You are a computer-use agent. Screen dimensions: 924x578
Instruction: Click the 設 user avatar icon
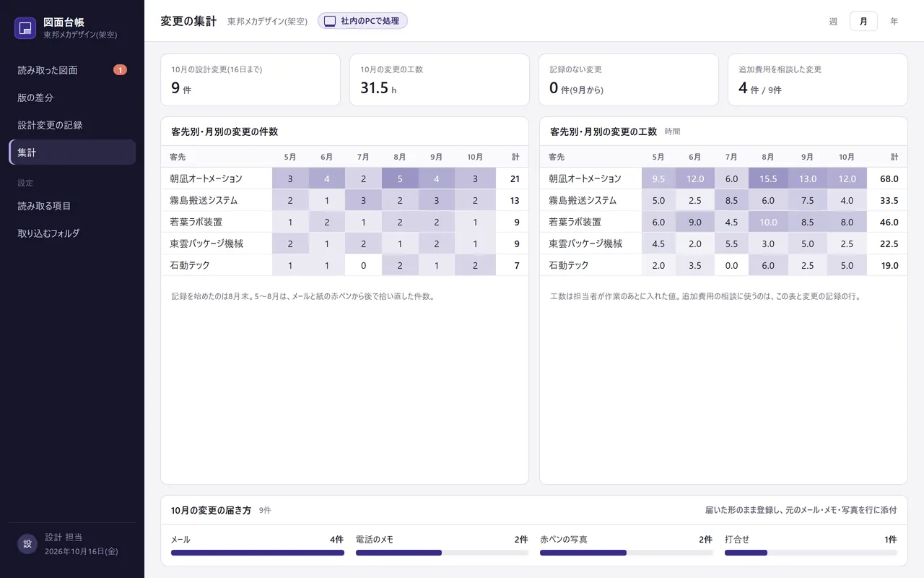(x=27, y=544)
